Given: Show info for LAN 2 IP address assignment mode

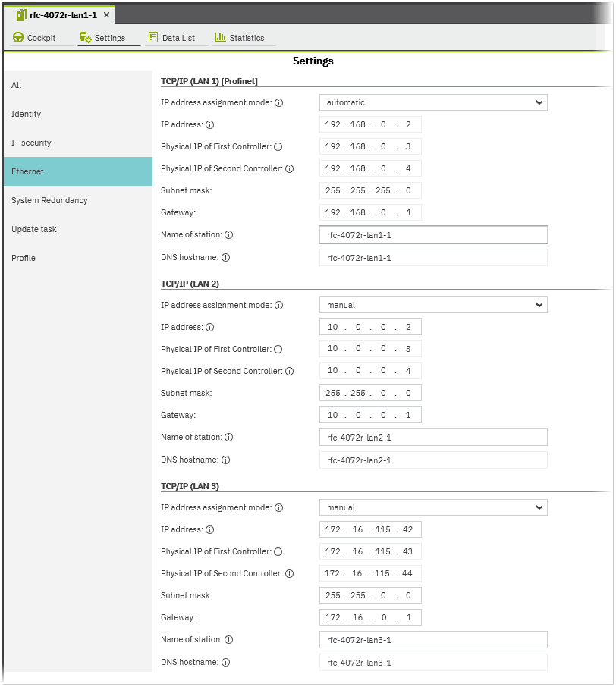Looking at the screenshot, I should coord(279,306).
